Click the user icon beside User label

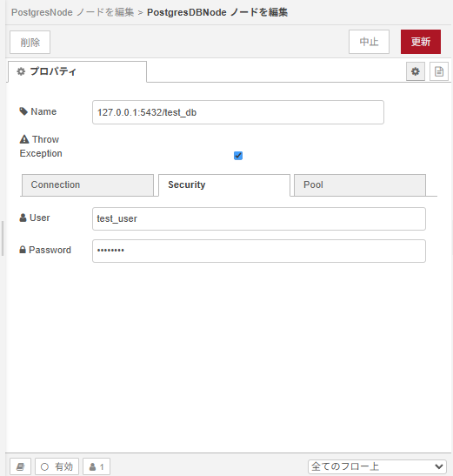pyautogui.click(x=23, y=218)
